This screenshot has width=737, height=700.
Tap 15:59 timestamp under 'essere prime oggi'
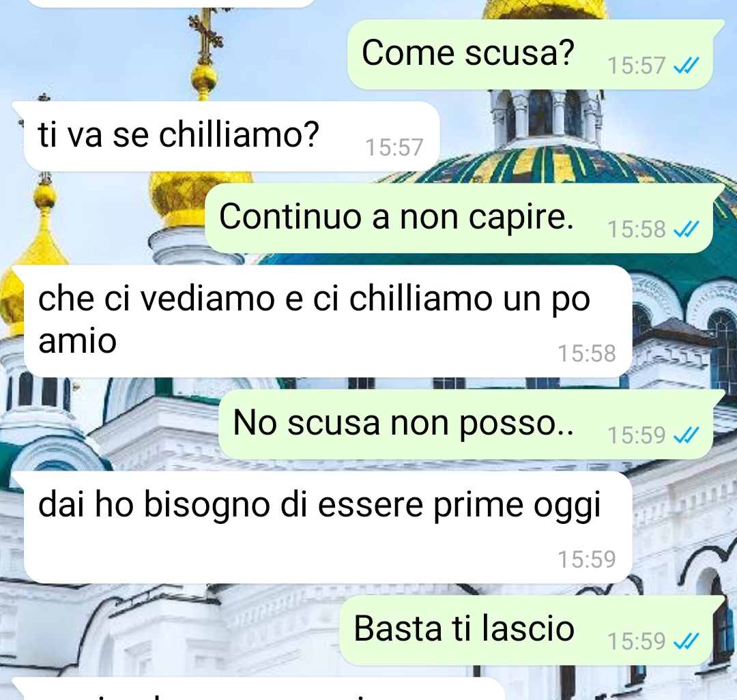point(587,559)
